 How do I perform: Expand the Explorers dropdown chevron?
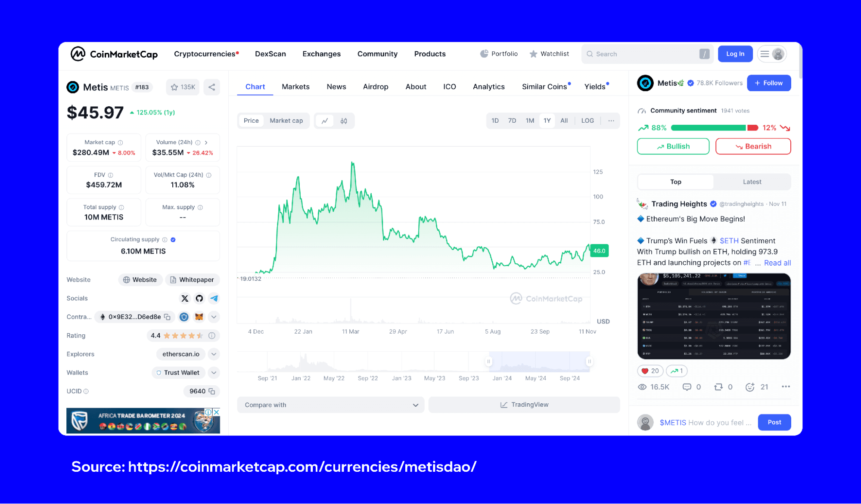coord(214,354)
